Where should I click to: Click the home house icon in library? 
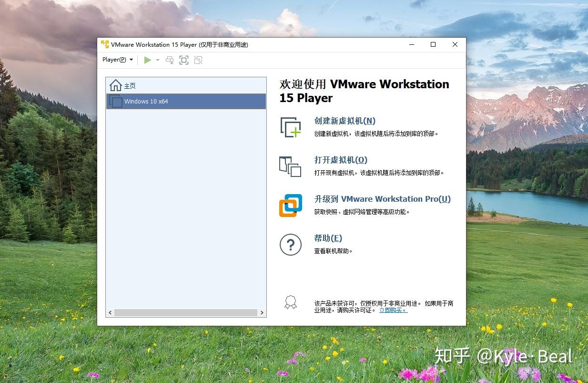(116, 85)
